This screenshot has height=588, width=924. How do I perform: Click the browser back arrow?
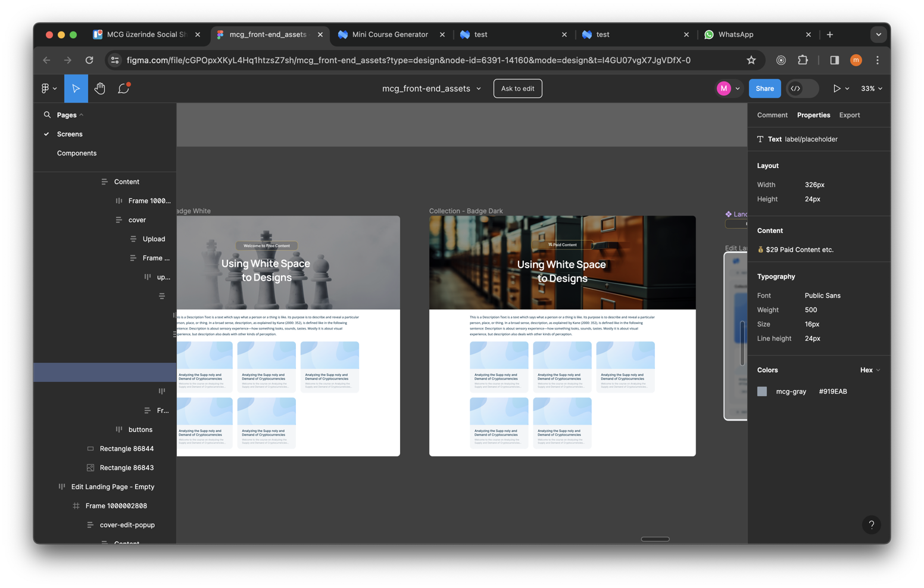tap(46, 60)
